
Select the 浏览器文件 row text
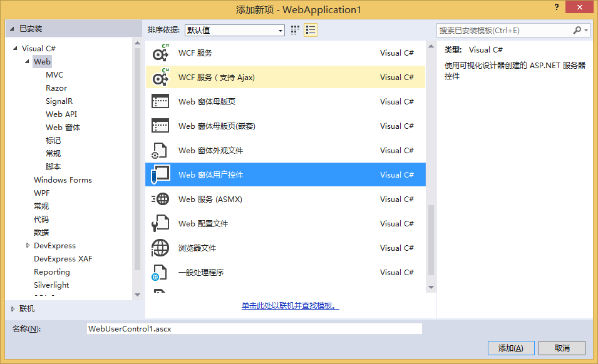coord(197,248)
